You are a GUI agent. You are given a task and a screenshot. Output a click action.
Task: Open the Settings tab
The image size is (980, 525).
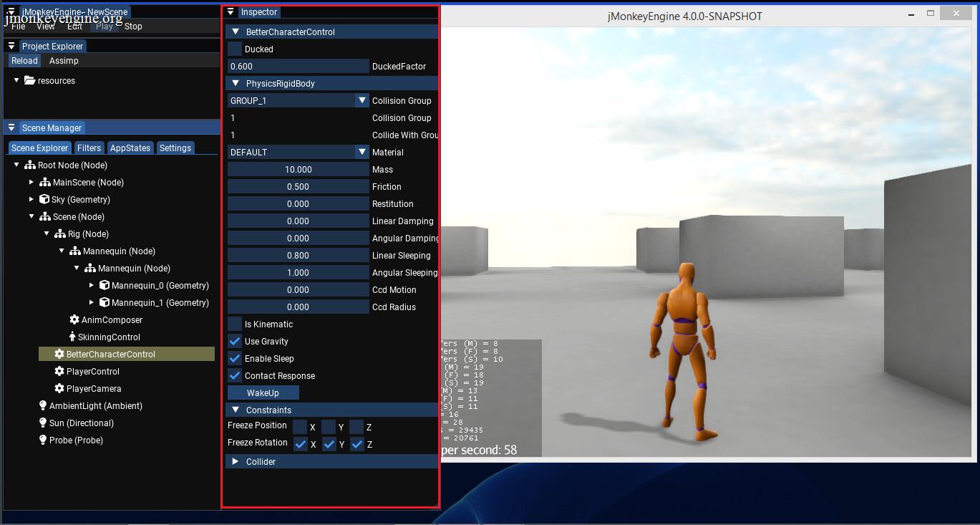pyautogui.click(x=175, y=148)
